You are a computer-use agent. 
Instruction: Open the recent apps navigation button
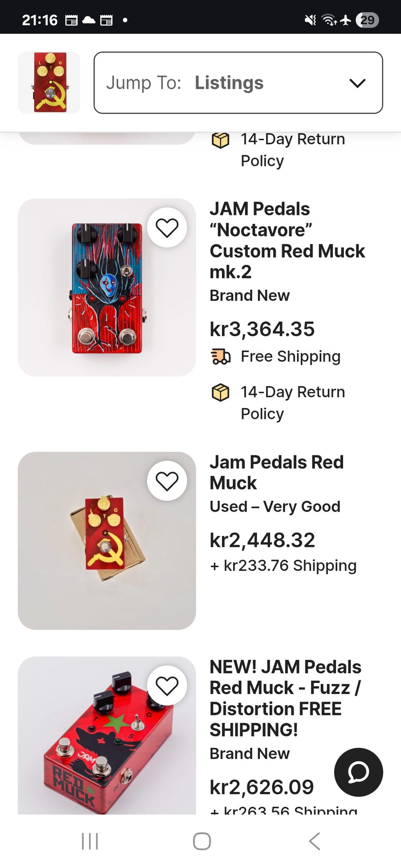(90, 841)
